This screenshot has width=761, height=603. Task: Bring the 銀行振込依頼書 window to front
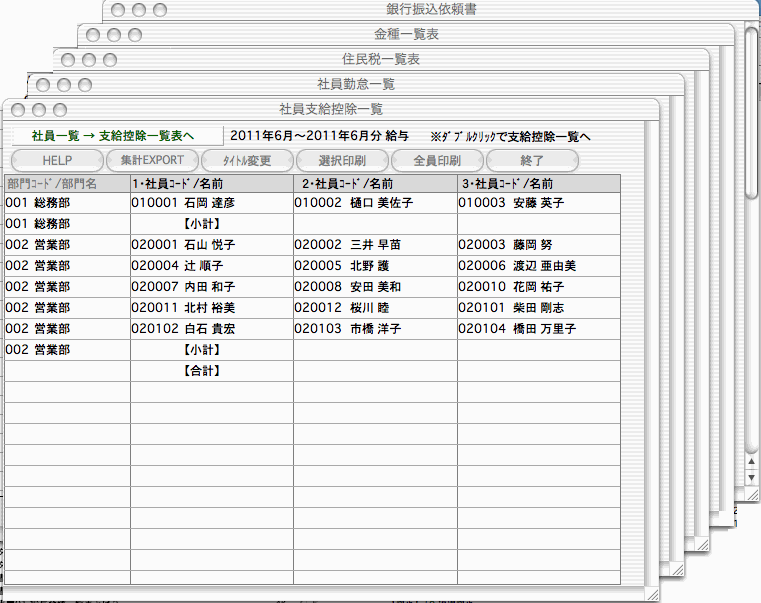[430, 10]
